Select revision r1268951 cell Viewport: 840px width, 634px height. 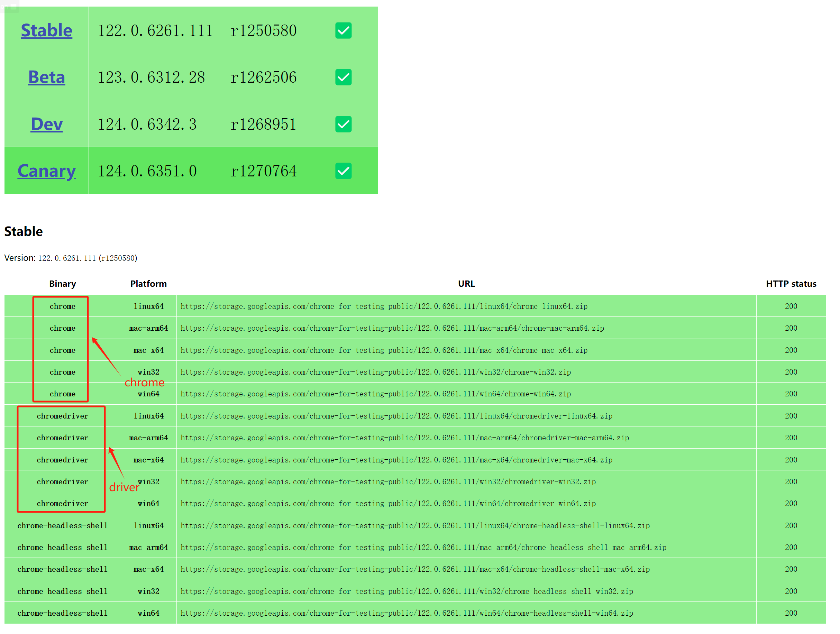[x=265, y=124]
